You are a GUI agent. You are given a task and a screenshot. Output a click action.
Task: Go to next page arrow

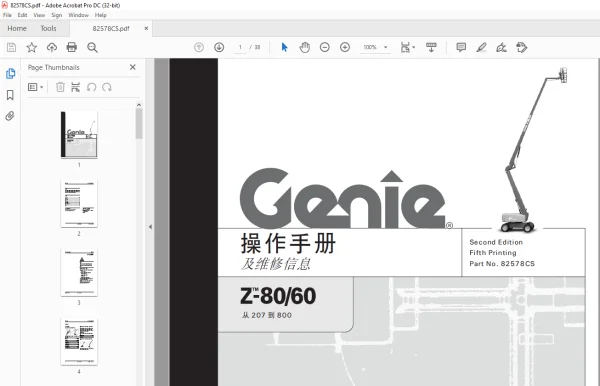219,47
